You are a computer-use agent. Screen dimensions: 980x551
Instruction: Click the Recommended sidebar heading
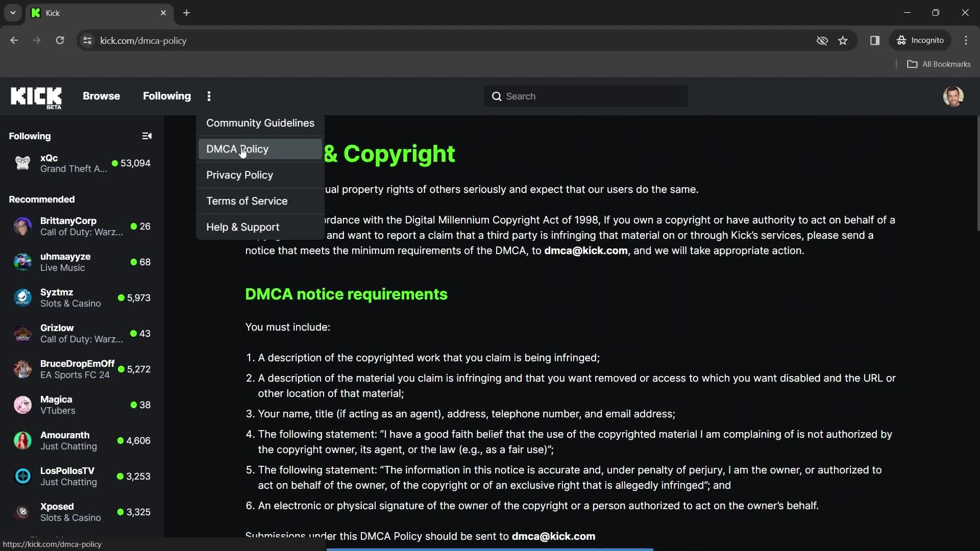point(42,199)
